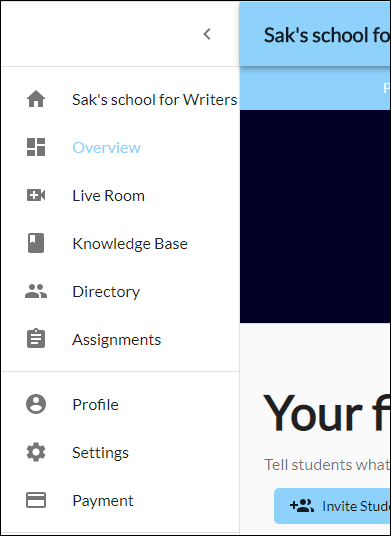Click the Invite Students button
Viewport: 391px width, 536px height.
point(332,506)
